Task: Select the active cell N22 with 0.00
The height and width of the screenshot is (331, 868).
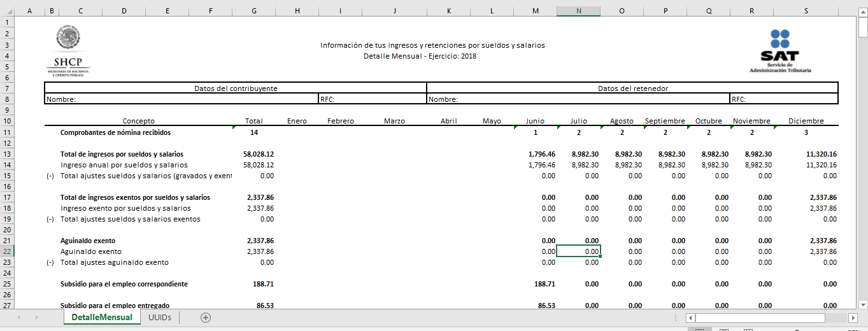Action: pos(578,251)
